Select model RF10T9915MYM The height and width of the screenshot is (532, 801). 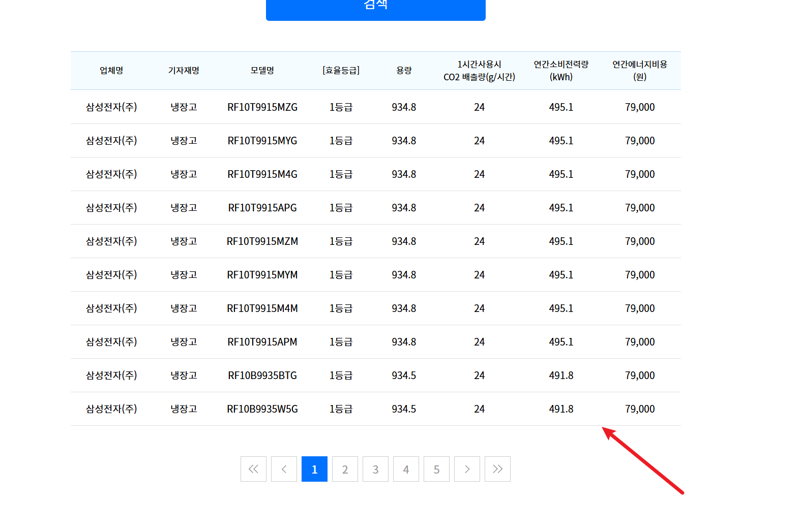(262, 275)
